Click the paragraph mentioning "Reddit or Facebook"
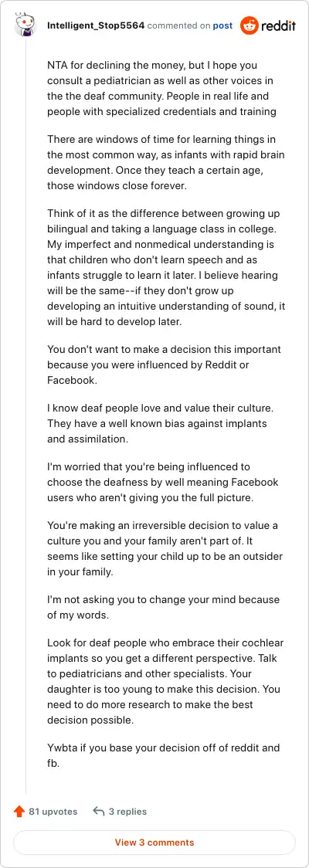 point(164,364)
